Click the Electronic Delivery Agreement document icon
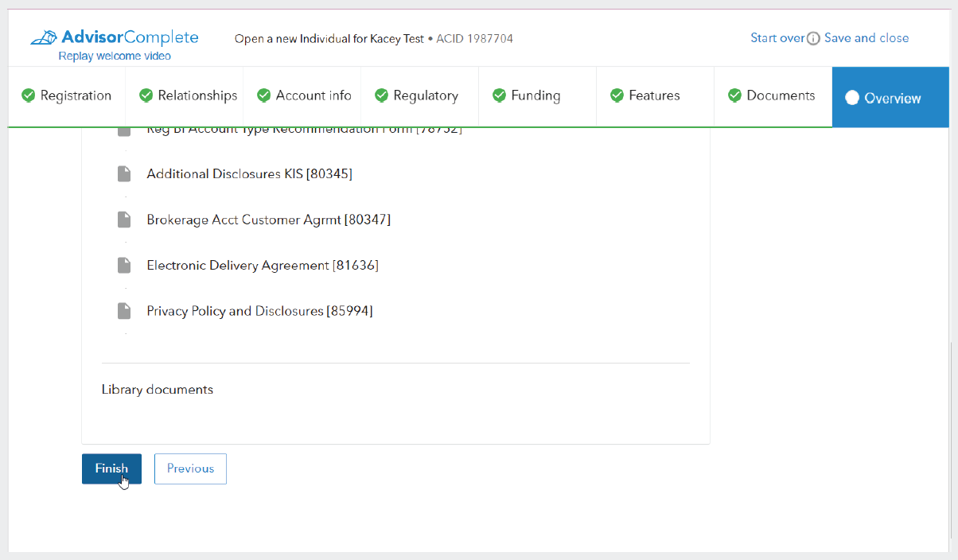Image resolution: width=958 pixels, height=560 pixels. click(124, 265)
